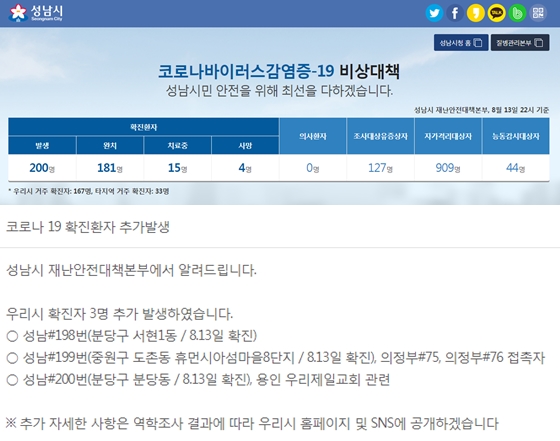Select the 909명 self-quarantine count

click(x=448, y=167)
